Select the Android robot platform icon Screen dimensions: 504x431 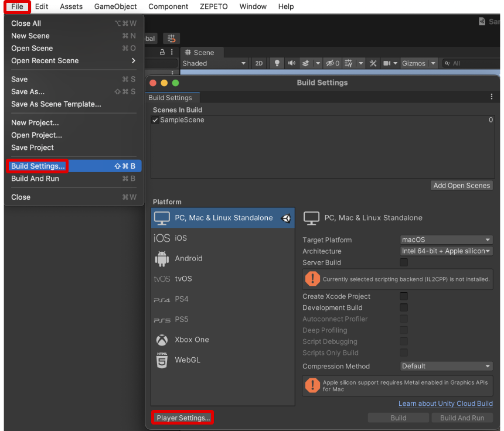click(x=162, y=258)
